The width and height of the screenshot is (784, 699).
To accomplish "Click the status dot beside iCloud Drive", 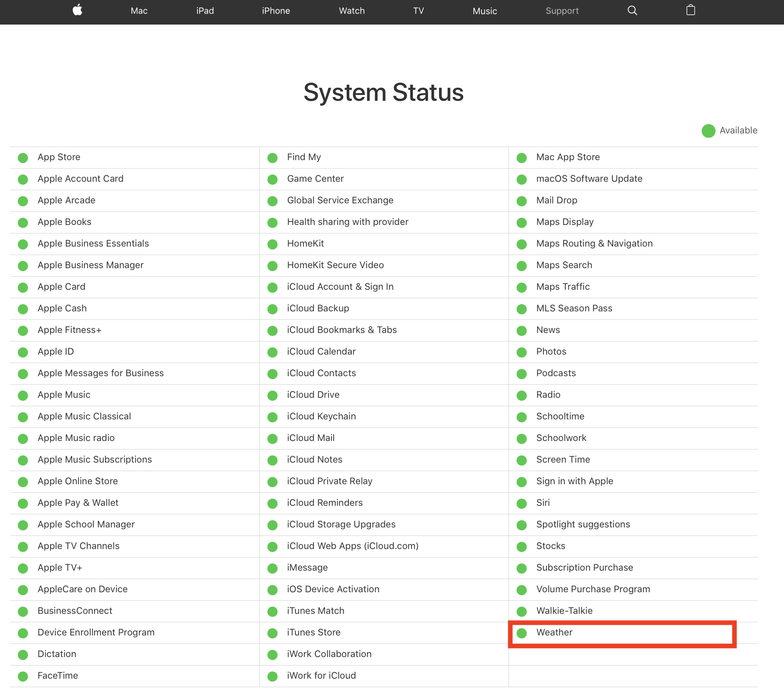I will 272,396.
